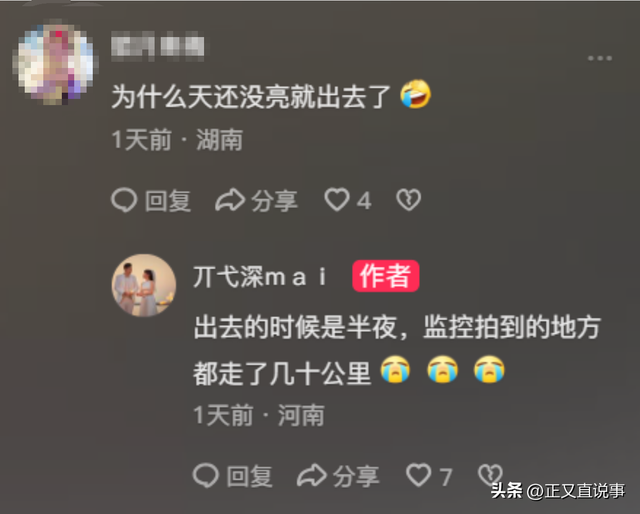Open the three-dot menu on the top comment

(x=600, y=58)
